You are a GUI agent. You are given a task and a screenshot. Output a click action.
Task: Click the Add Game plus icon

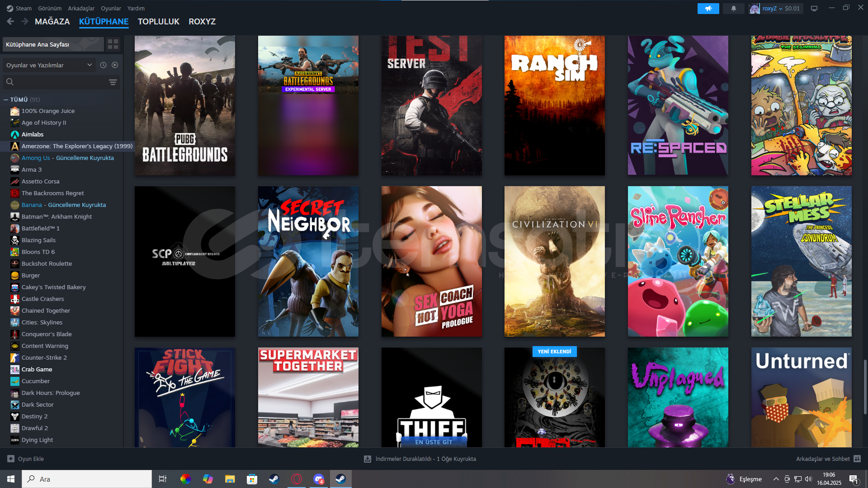pyautogui.click(x=11, y=459)
